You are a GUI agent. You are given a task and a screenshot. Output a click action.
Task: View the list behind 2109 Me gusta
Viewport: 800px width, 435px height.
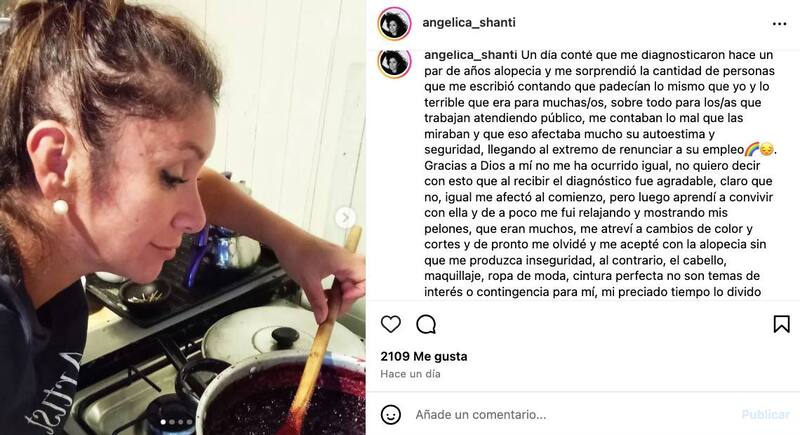(x=423, y=356)
